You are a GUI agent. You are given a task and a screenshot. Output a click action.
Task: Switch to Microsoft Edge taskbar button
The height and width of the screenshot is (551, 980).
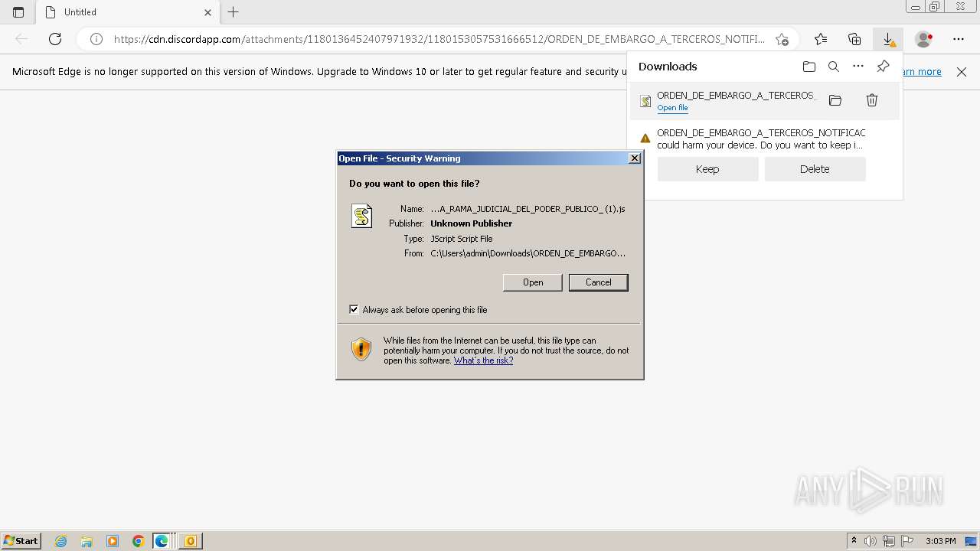(x=163, y=541)
